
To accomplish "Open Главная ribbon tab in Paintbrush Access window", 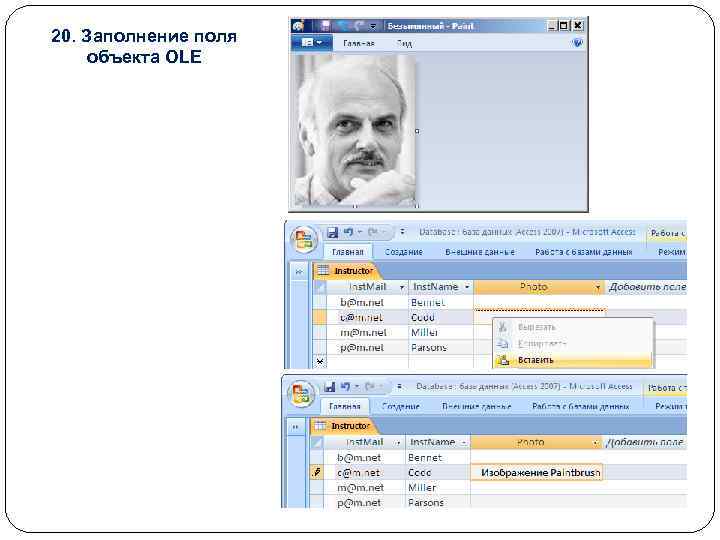I will click(344, 406).
